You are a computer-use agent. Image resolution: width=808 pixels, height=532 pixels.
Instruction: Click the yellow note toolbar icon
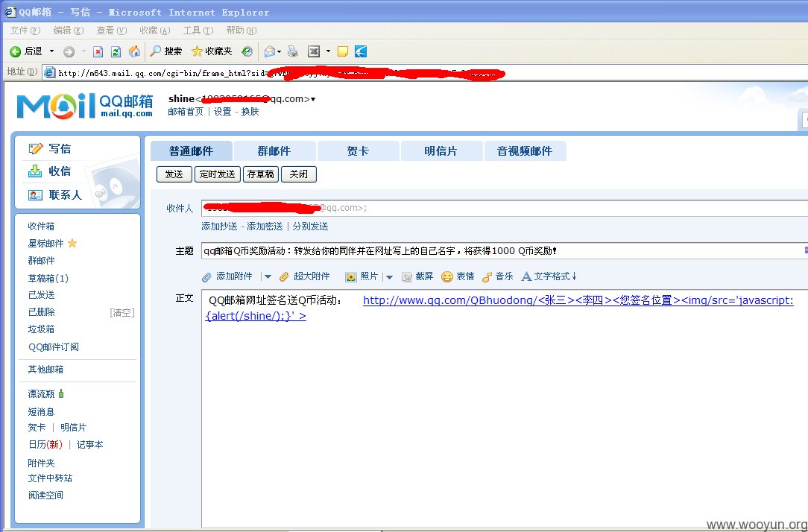(343, 51)
